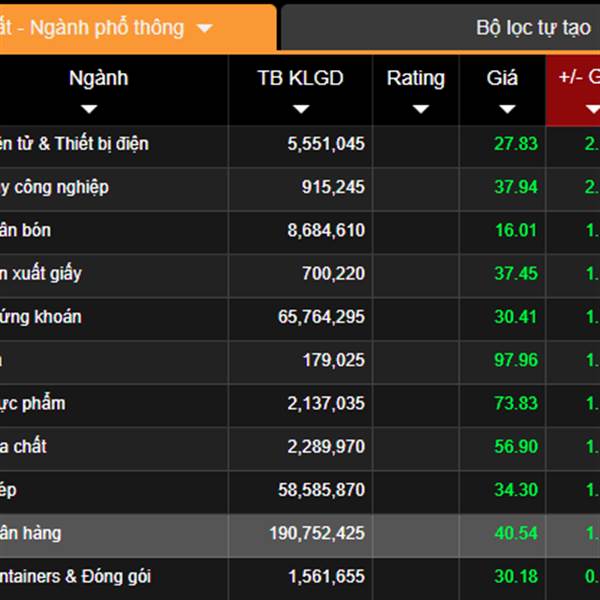Viewport: 600px width, 600px height.
Task: Sort by TB KLGD column arrow
Action: click(300, 108)
